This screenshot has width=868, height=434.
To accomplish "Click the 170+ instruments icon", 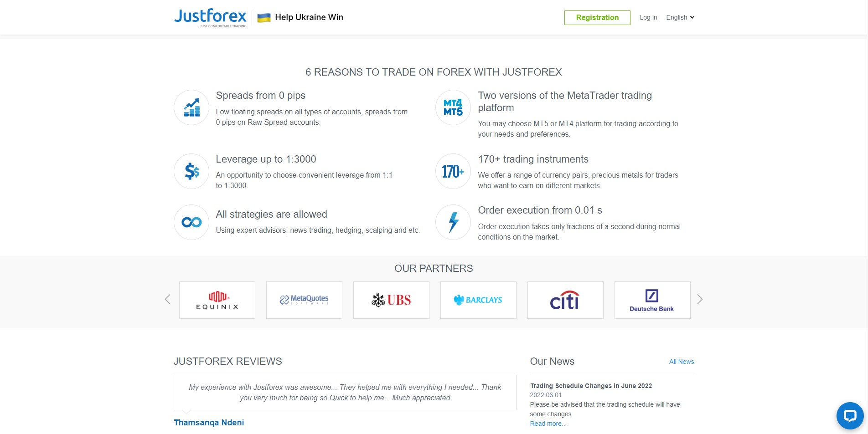I will coord(453,171).
